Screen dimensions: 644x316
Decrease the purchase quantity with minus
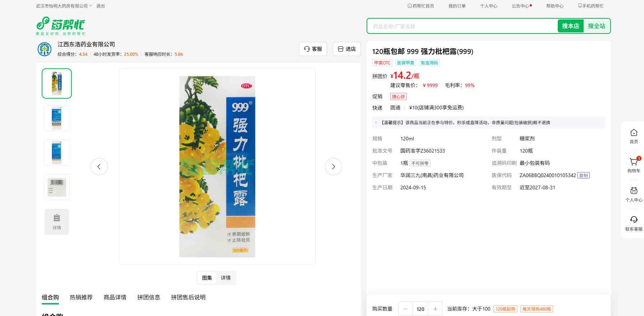click(405, 309)
